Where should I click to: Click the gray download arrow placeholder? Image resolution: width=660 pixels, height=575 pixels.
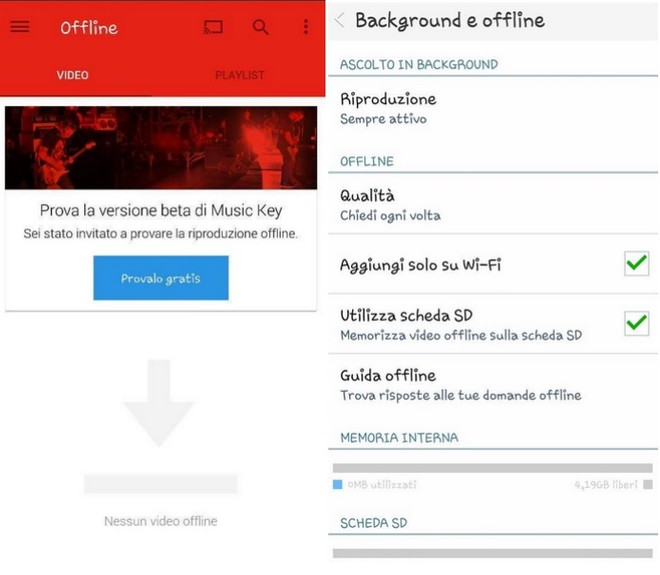click(x=159, y=403)
